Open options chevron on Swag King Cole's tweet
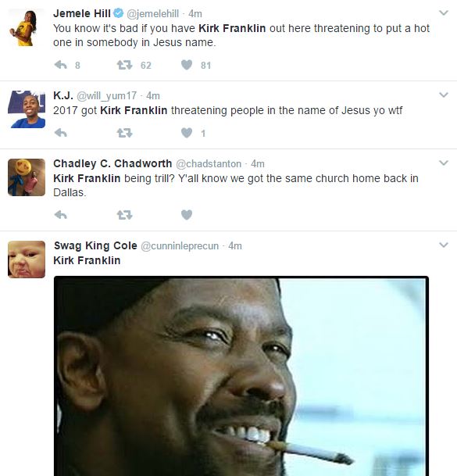This screenshot has width=457, height=476. [x=444, y=245]
